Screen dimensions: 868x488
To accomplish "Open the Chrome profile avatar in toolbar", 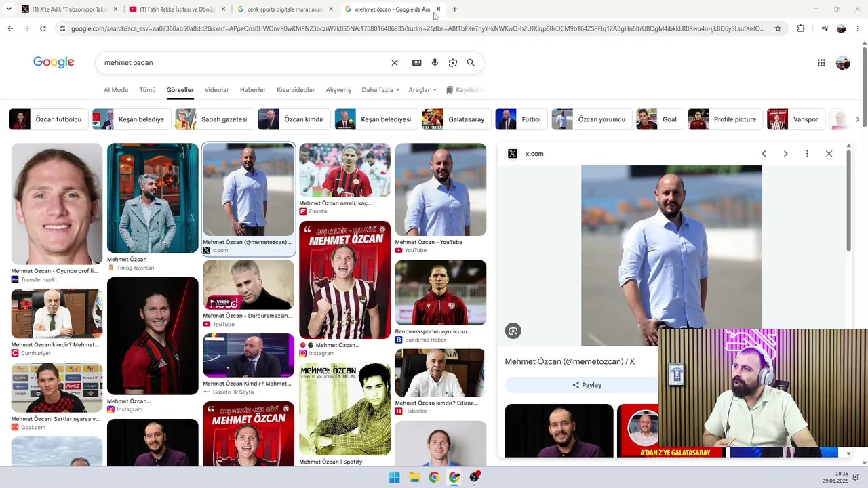I will (842, 28).
